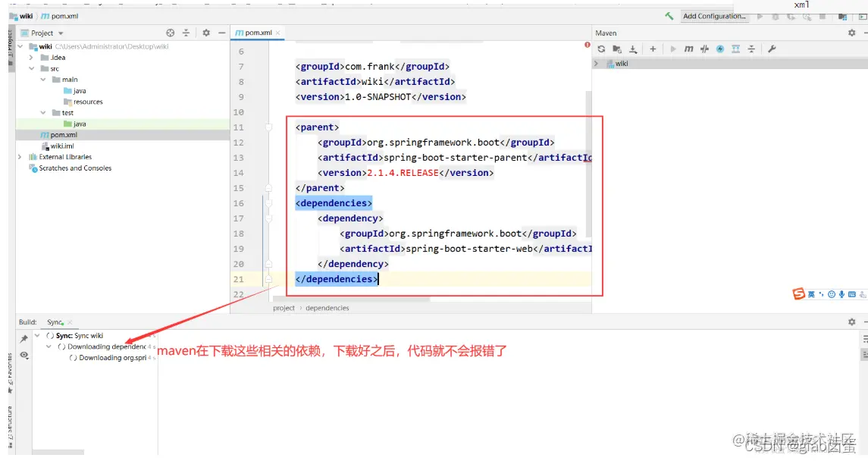Open Build panel gear settings
The height and width of the screenshot is (461, 868).
851,321
